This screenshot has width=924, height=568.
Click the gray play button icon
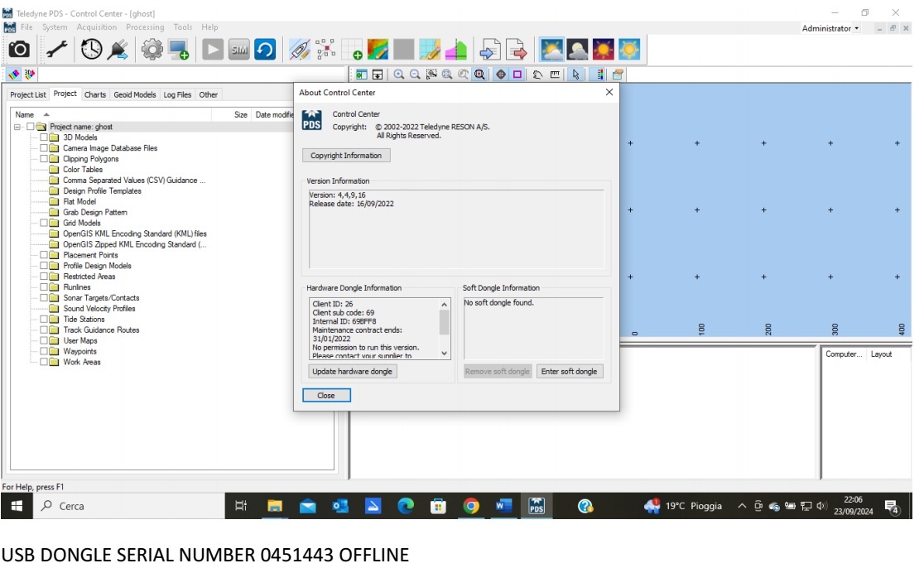(214, 51)
